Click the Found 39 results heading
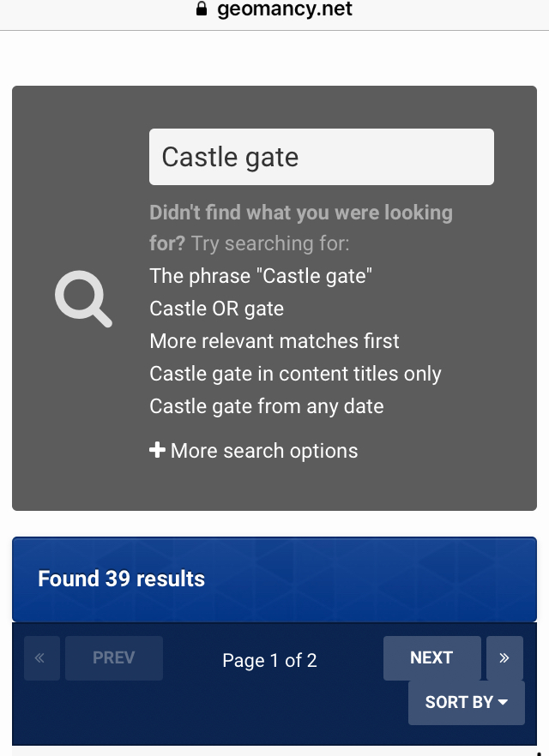Viewport: 549px width, 756px height. (x=121, y=579)
